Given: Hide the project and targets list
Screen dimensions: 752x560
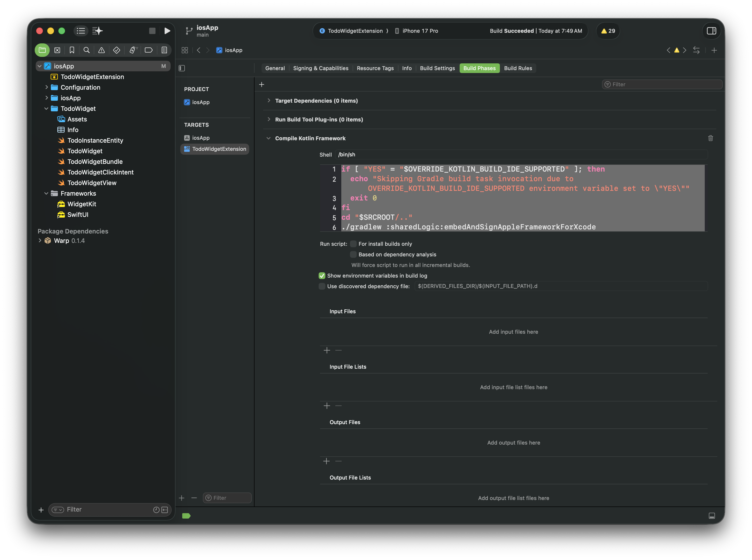Looking at the screenshot, I should pyautogui.click(x=182, y=68).
